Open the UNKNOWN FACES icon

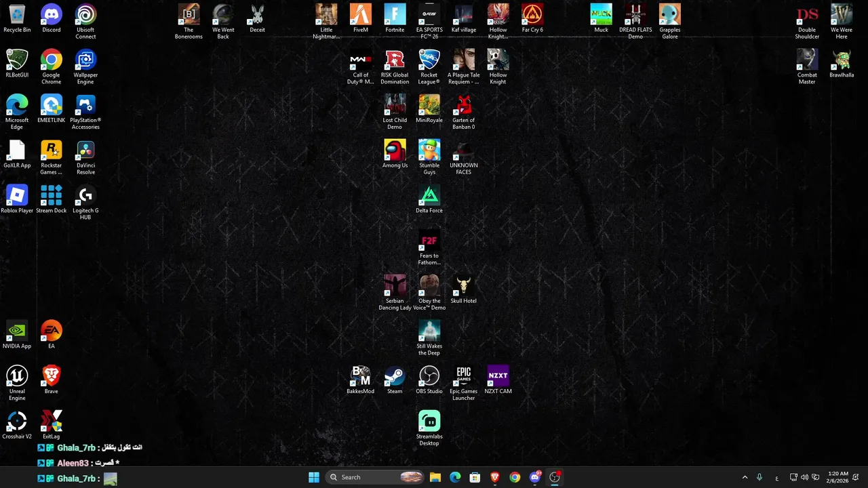463,158
